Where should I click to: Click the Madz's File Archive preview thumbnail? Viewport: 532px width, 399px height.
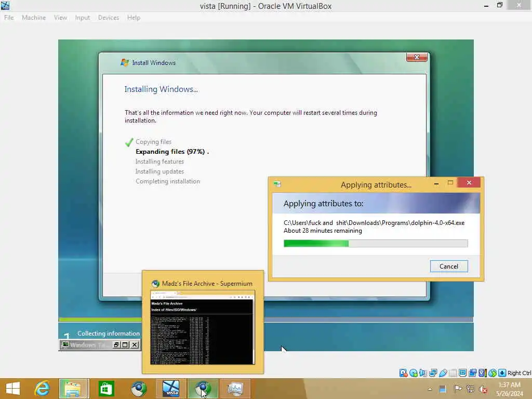202,327
